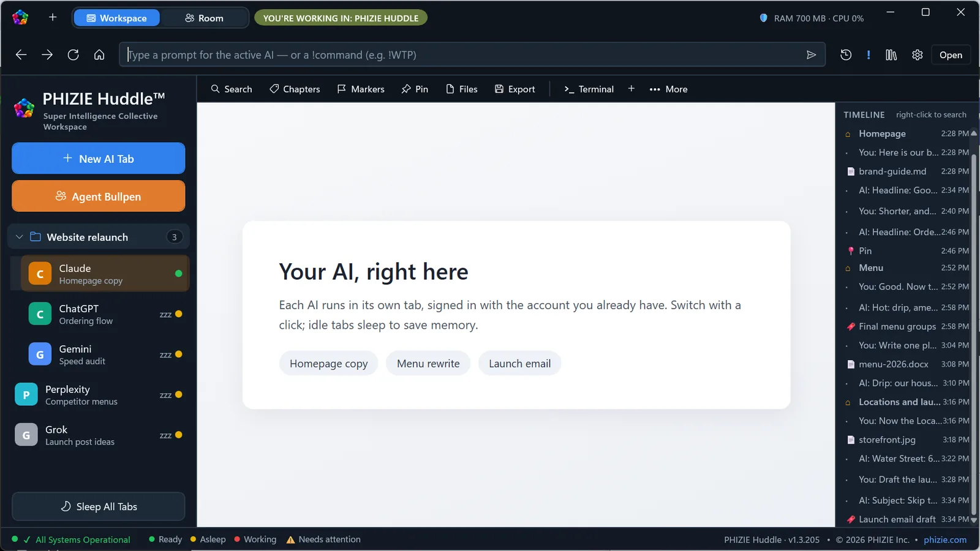Image resolution: width=980 pixels, height=551 pixels.
Task: Add a toolbar item with plus after Terminal
Action: [631, 89]
